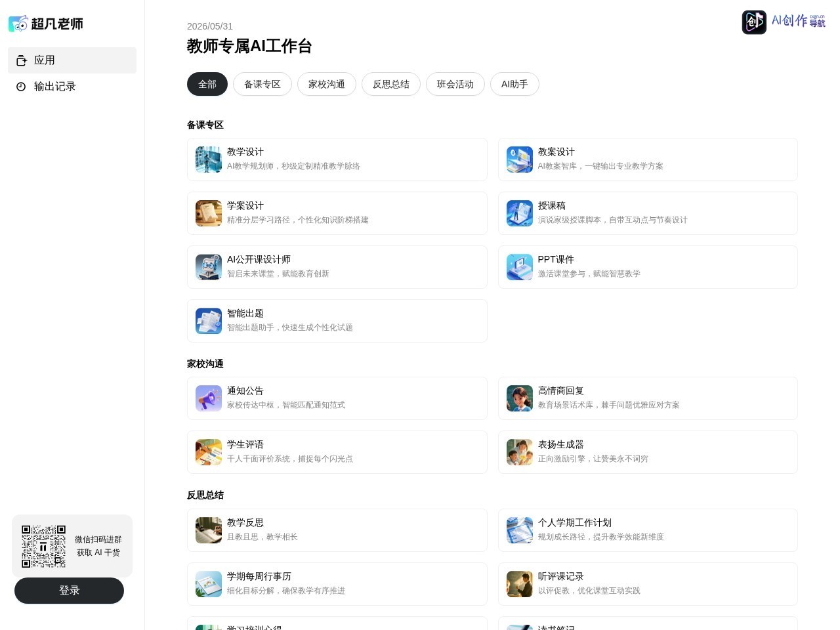840x630 pixels.
Task: Click description 且教且思，教学相长
Action: point(262,537)
